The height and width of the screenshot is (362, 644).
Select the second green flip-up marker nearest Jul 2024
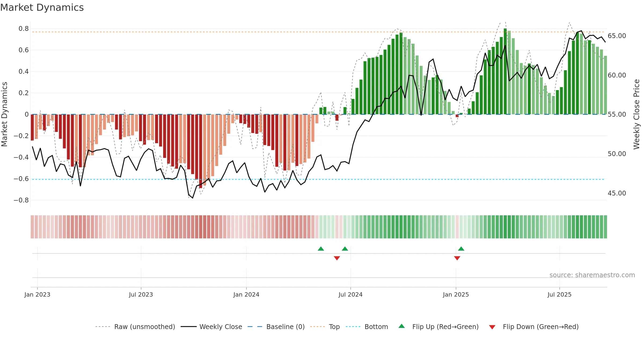345,249
